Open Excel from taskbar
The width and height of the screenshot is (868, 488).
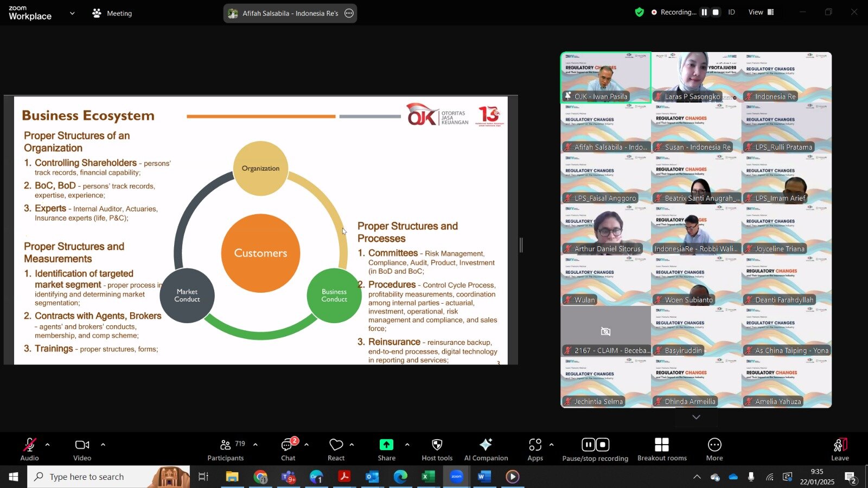click(x=428, y=477)
